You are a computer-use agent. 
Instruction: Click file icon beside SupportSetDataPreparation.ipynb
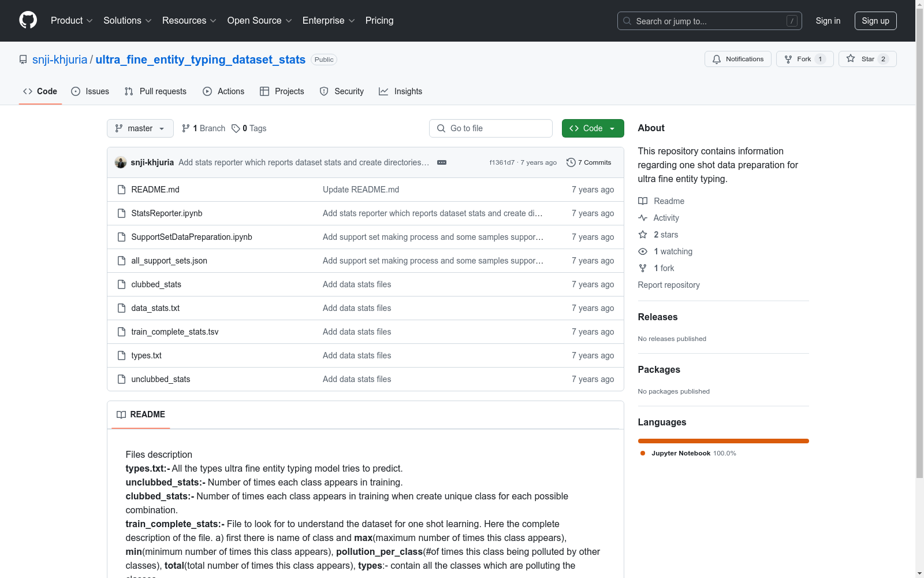click(121, 237)
